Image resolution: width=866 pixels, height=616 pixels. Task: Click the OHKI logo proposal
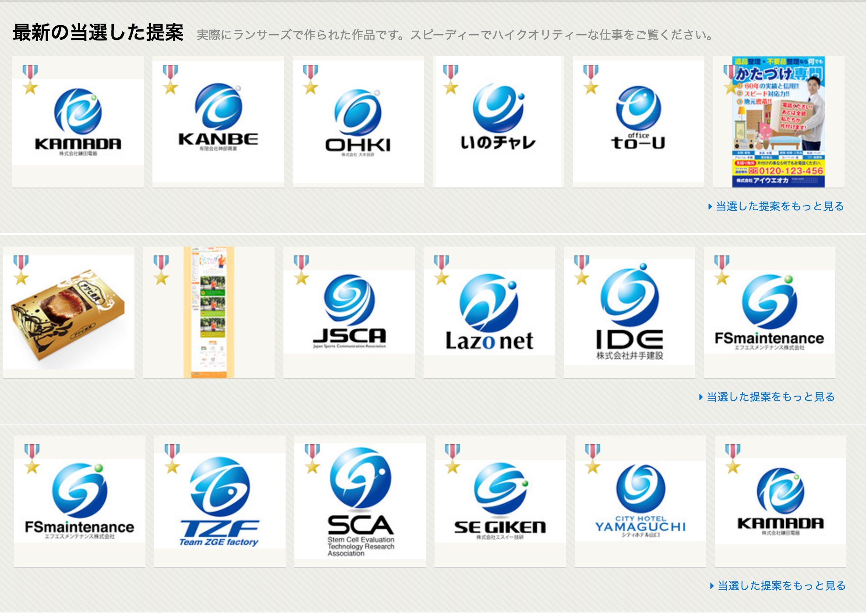tap(358, 123)
